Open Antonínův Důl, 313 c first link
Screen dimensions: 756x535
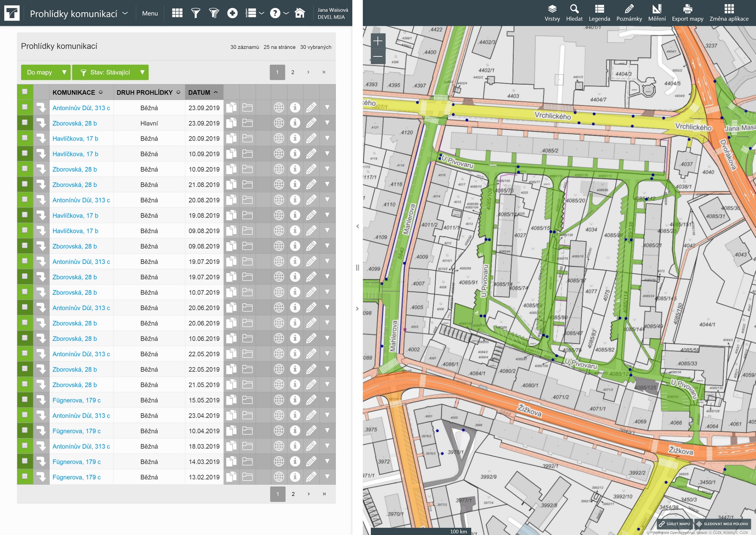click(x=81, y=108)
